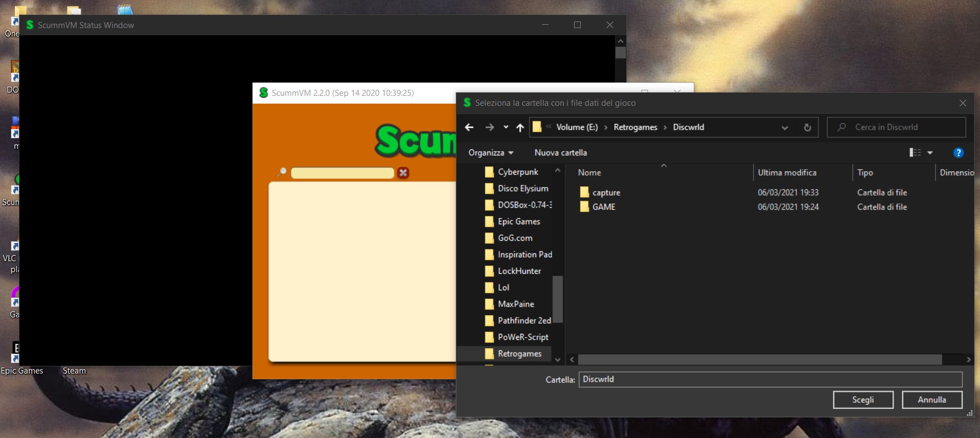The width and height of the screenshot is (980, 438).
Task: Maximize the ScummVM Status Window
Action: click(x=577, y=25)
